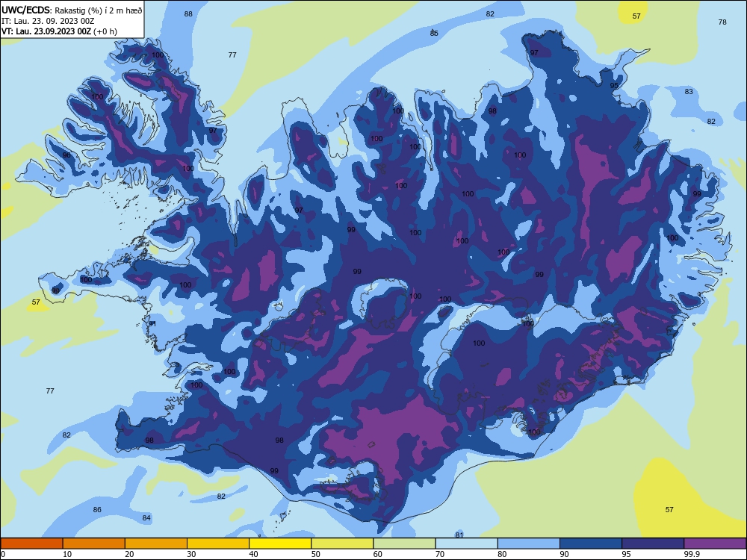Click the pale yellow 50–60 legend band
This screenshot has width=747, height=560.
(x=342, y=544)
